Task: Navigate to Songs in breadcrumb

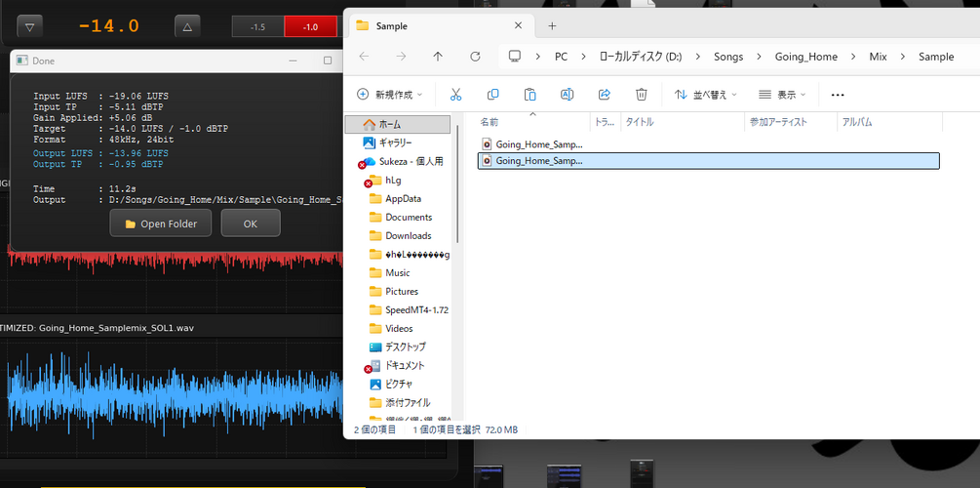Action: click(728, 57)
